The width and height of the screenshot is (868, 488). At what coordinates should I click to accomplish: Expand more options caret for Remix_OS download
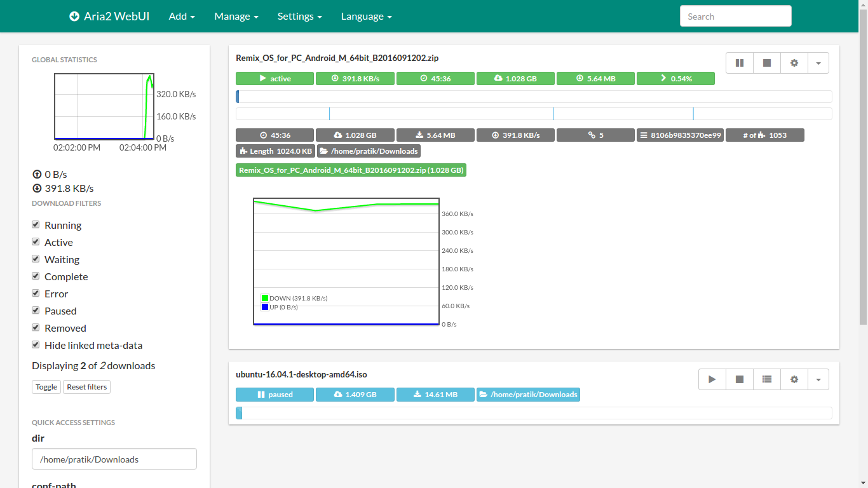tap(818, 63)
